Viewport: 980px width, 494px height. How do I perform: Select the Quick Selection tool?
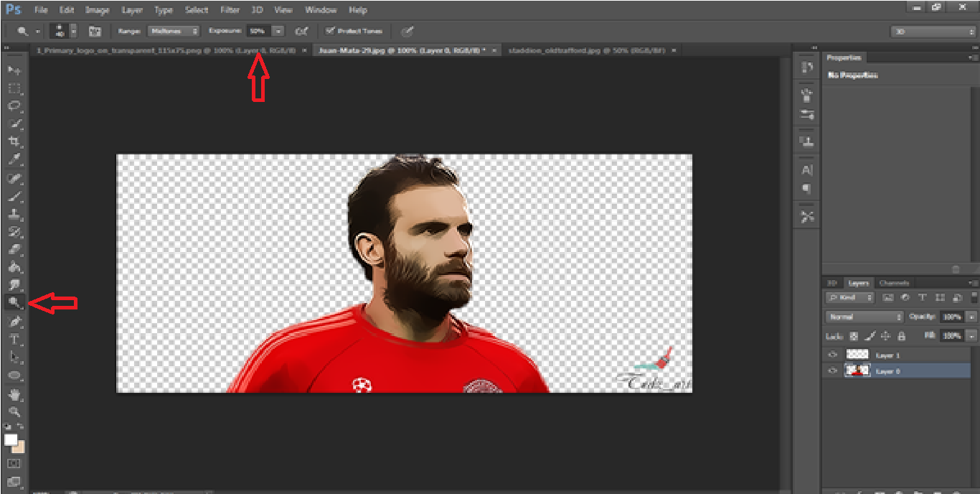[14, 124]
